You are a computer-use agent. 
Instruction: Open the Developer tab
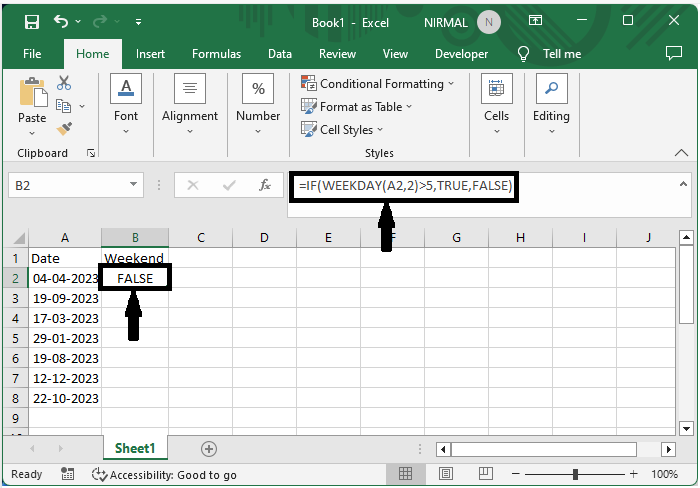click(x=462, y=54)
